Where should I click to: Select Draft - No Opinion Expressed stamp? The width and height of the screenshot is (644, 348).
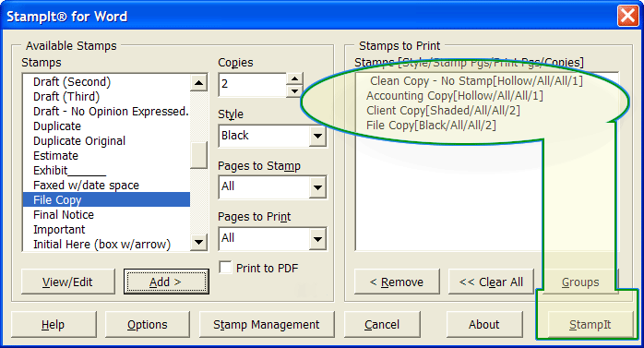(x=106, y=112)
